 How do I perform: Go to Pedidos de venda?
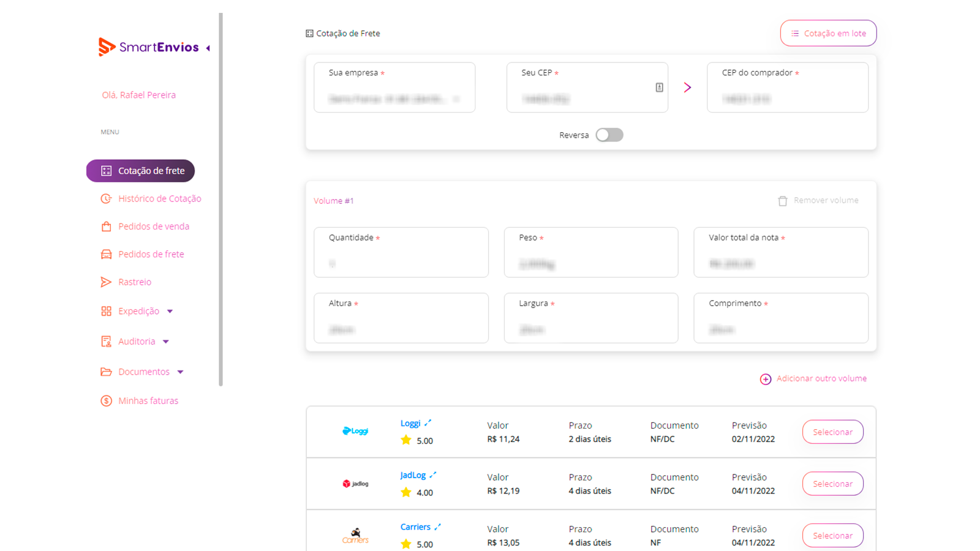[x=145, y=227]
